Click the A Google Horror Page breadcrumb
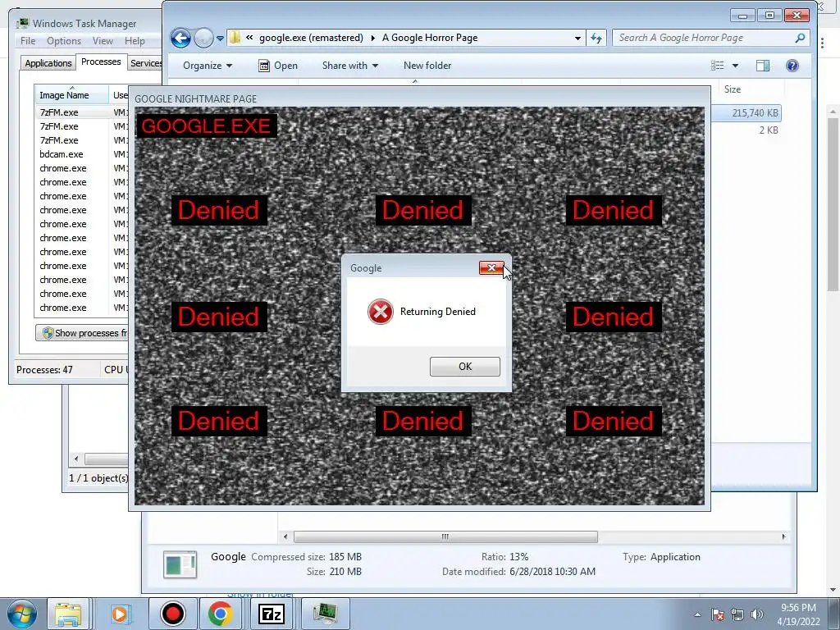Viewport: 840px width, 630px height. [430, 38]
